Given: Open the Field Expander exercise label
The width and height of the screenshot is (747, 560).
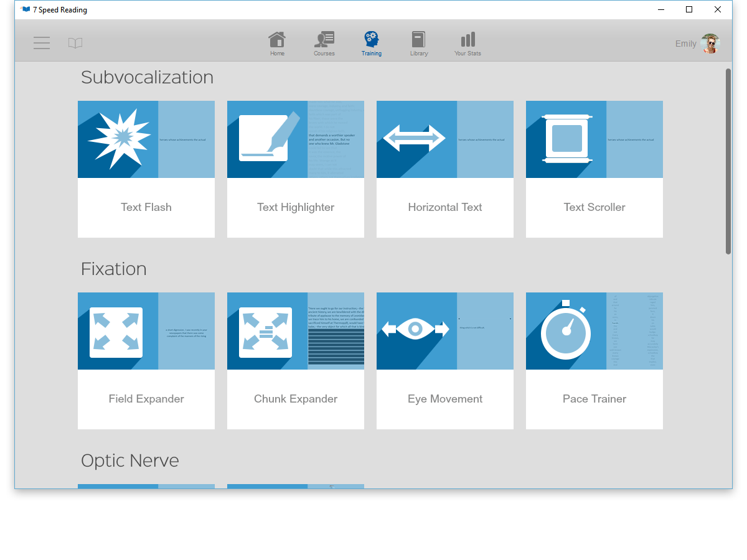Looking at the screenshot, I should (146, 399).
